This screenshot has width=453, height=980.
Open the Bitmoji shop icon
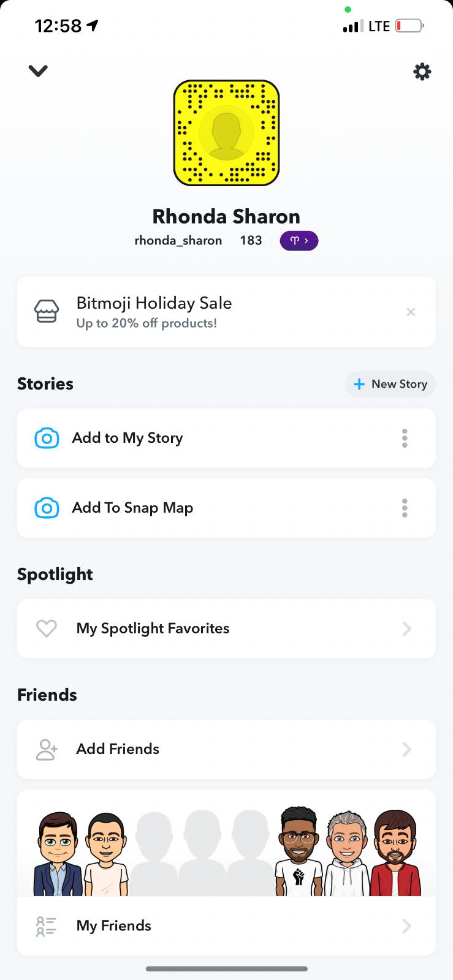point(47,312)
